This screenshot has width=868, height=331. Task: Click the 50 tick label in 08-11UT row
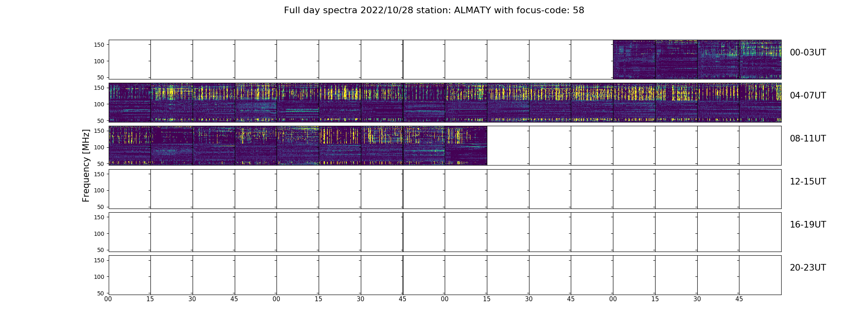(101, 164)
